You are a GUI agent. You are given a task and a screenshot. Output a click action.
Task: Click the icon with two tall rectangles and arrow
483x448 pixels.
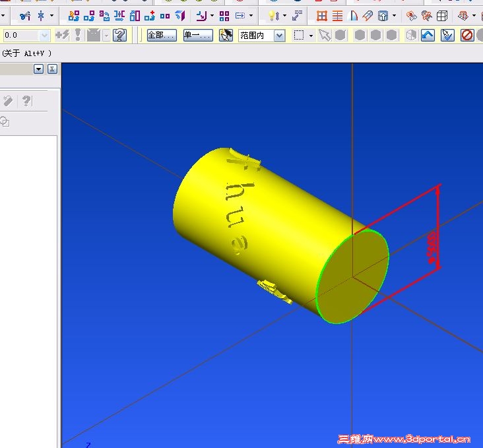(x=135, y=15)
